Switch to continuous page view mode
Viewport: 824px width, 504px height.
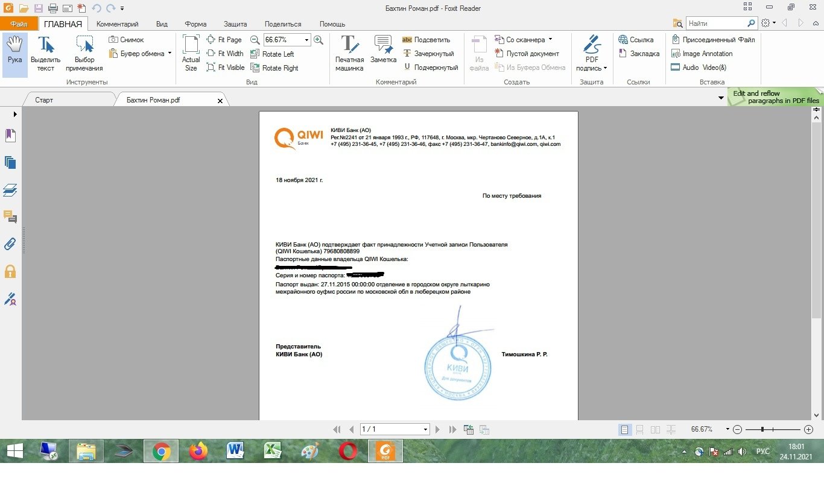(640, 430)
